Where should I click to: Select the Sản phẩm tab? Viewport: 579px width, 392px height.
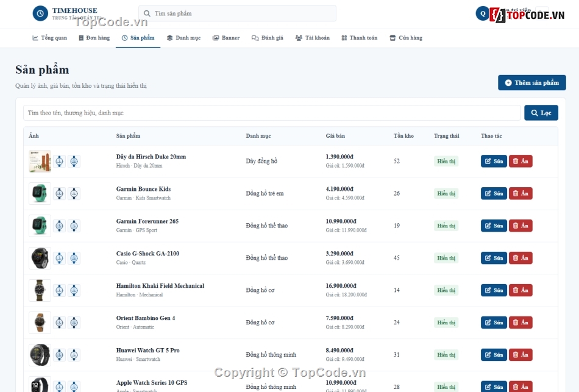coord(138,38)
